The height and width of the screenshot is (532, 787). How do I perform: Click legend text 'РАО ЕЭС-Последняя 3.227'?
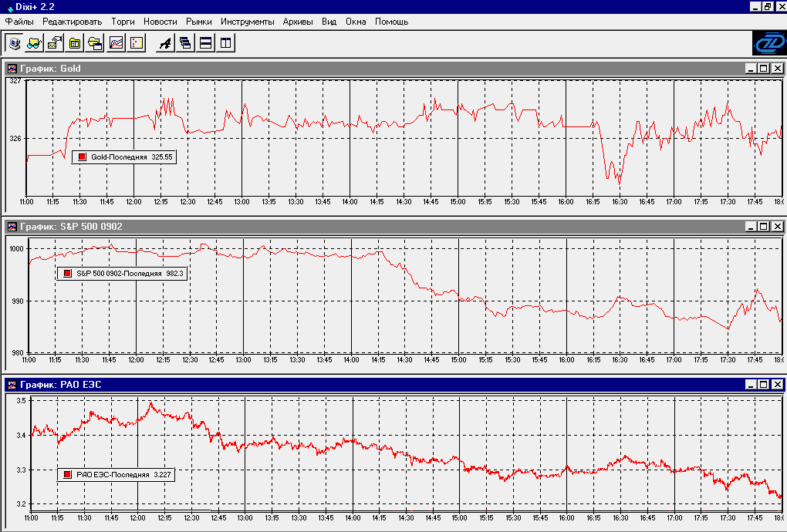pyautogui.click(x=123, y=474)
